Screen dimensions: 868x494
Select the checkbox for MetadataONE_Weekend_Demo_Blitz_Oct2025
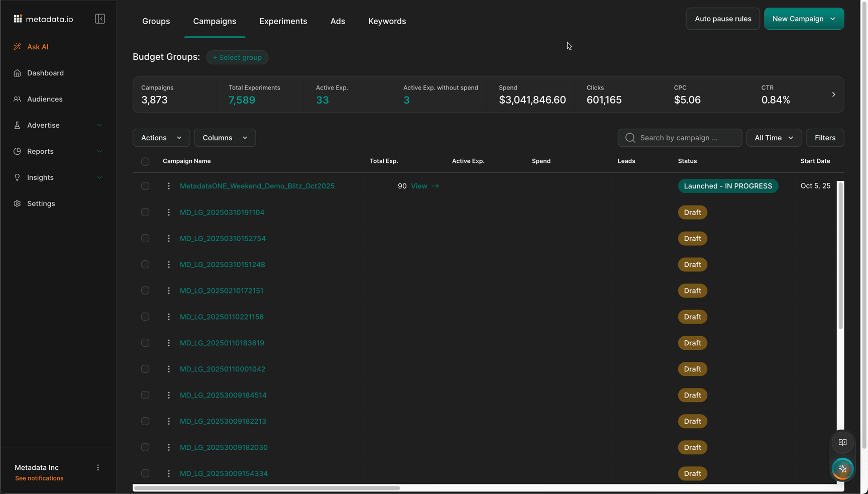tap(145, 186)
